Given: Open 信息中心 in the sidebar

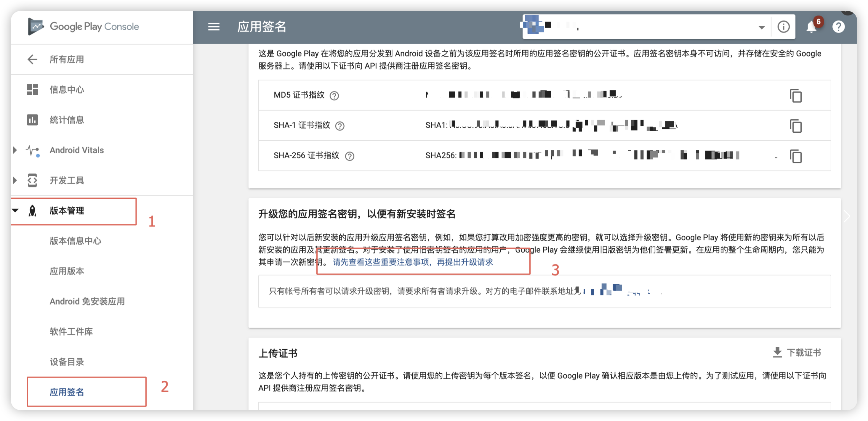Looking at the screenshot, I should [x=67, y=90].
